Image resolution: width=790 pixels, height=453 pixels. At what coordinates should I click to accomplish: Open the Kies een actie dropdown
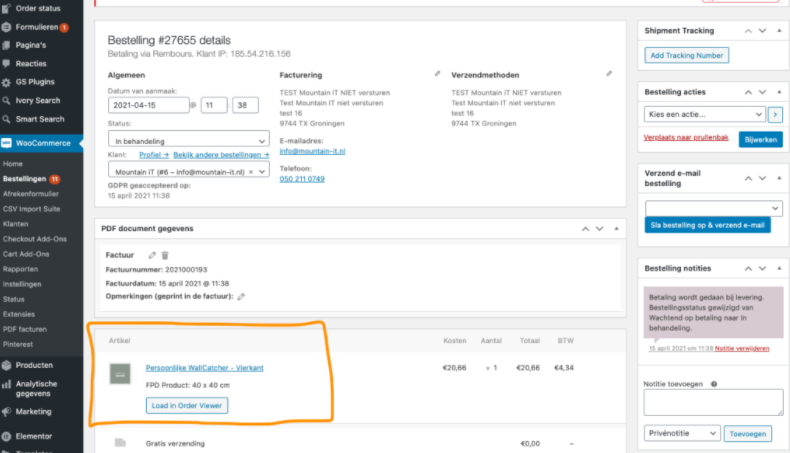(x=704, y=114)
